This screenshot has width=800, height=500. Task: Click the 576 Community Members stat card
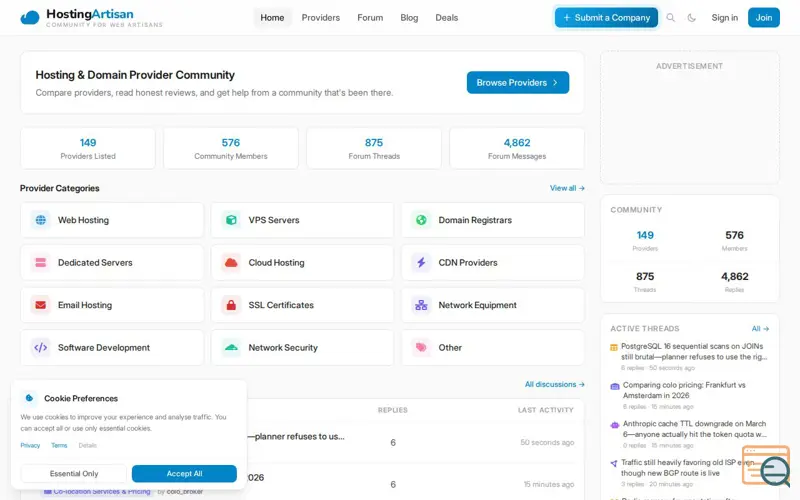tap(231, 148)
